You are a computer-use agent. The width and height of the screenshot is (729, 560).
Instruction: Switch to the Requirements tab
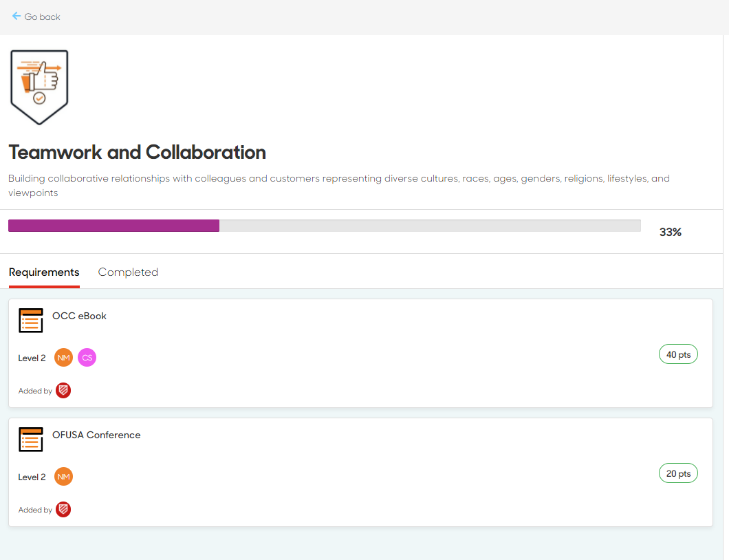point(44,272)
